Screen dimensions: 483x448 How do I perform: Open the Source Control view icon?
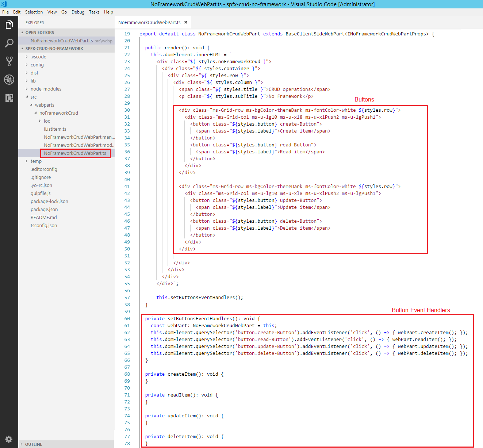click(x=9, y=61)
